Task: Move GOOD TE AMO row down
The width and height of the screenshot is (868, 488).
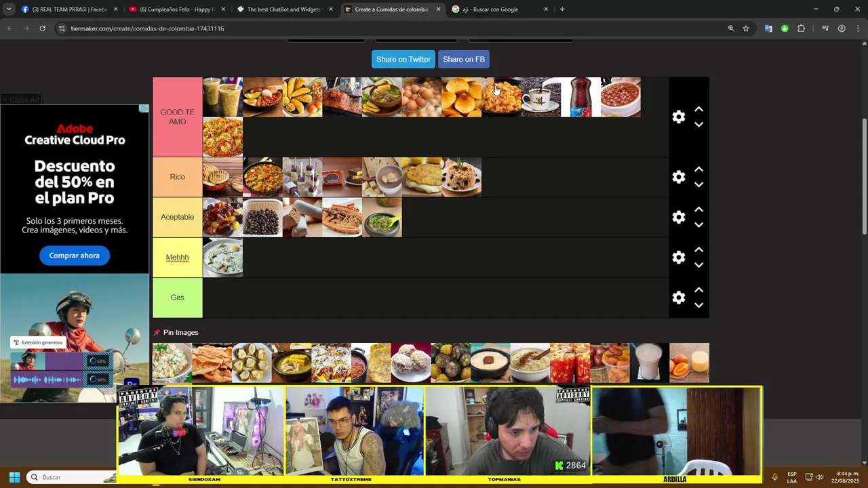Action: click(698, 125)
